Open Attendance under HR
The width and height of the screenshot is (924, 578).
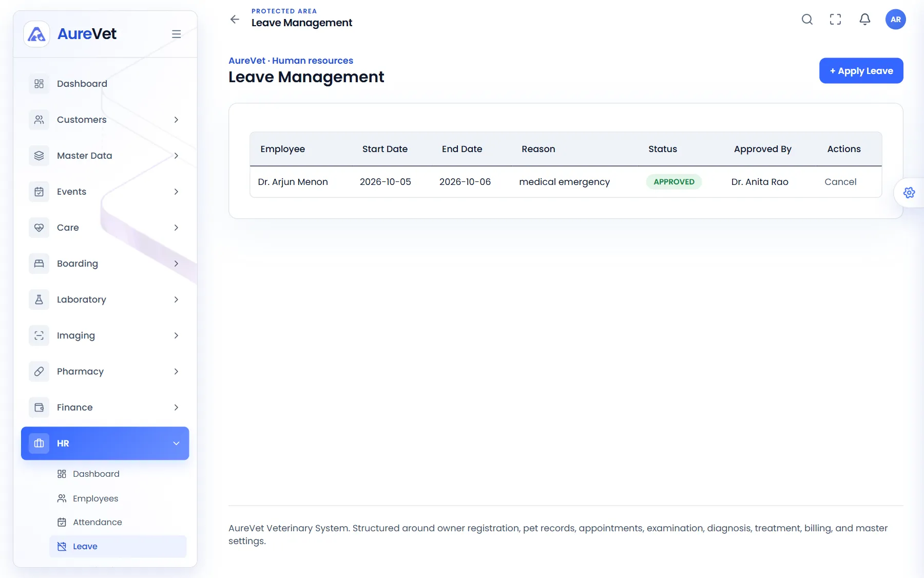click(118, 522)
